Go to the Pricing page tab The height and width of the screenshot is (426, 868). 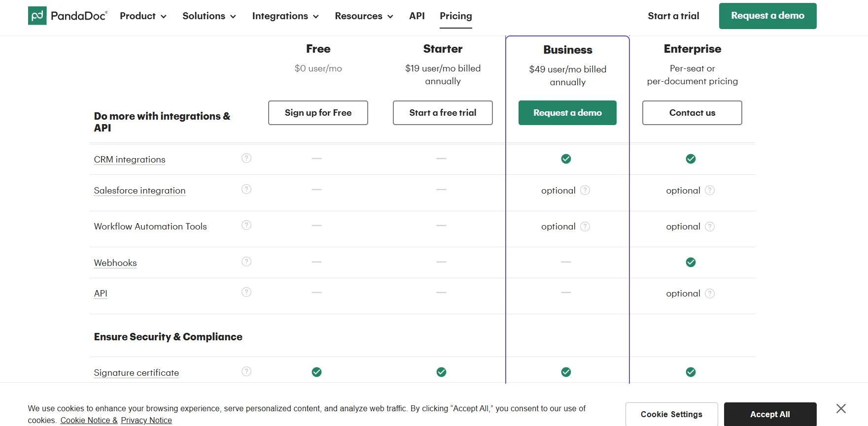[455, 16]
